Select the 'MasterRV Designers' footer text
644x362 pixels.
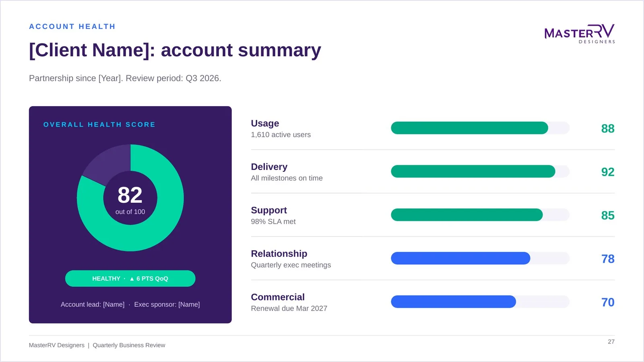(x=57, y=345)
